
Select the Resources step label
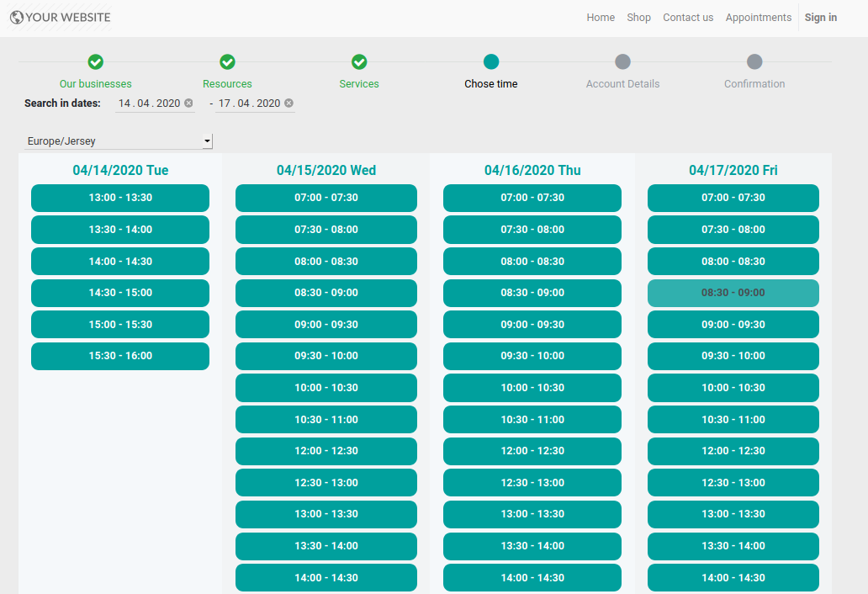[228, 84]
